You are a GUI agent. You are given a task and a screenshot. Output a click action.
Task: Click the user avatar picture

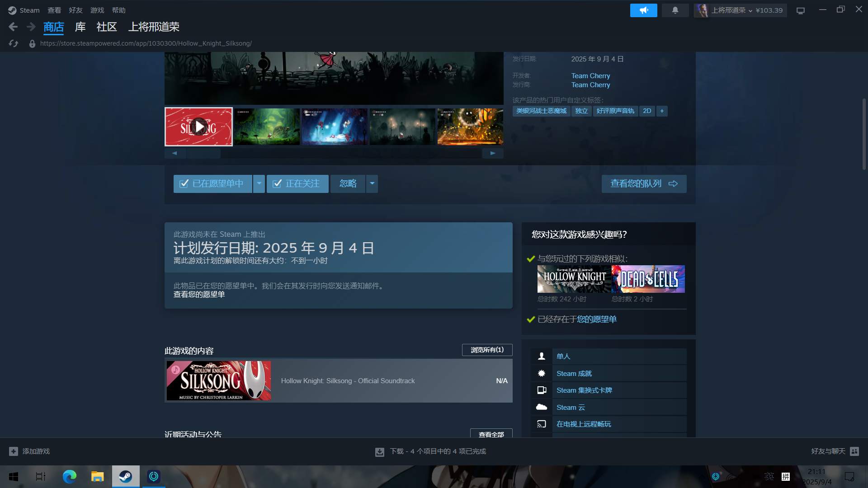tap(701, 10)
